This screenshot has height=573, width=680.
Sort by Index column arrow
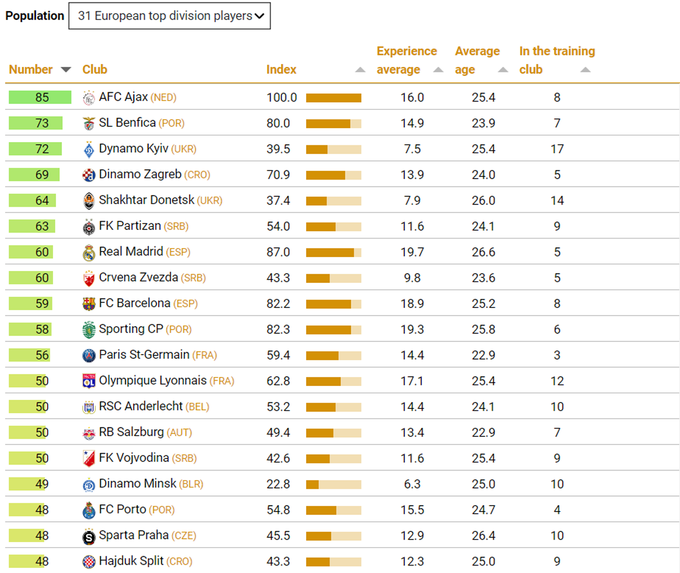(360, 70)
